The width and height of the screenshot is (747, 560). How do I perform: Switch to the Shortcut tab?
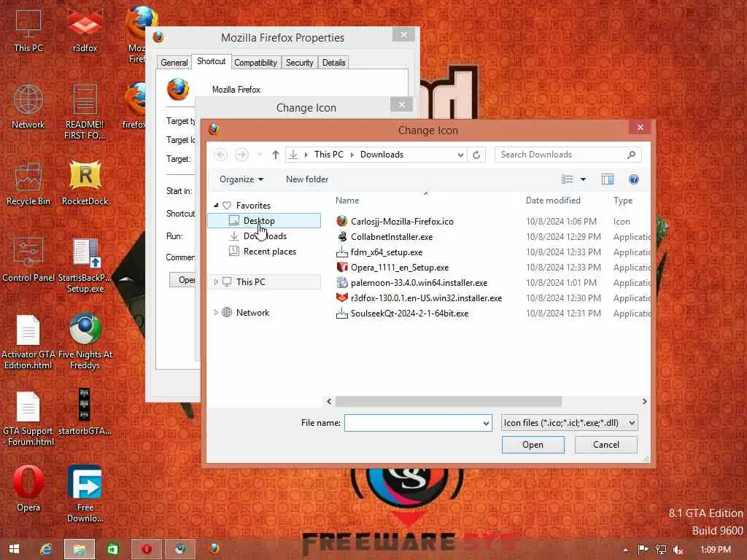coord(211,61)
